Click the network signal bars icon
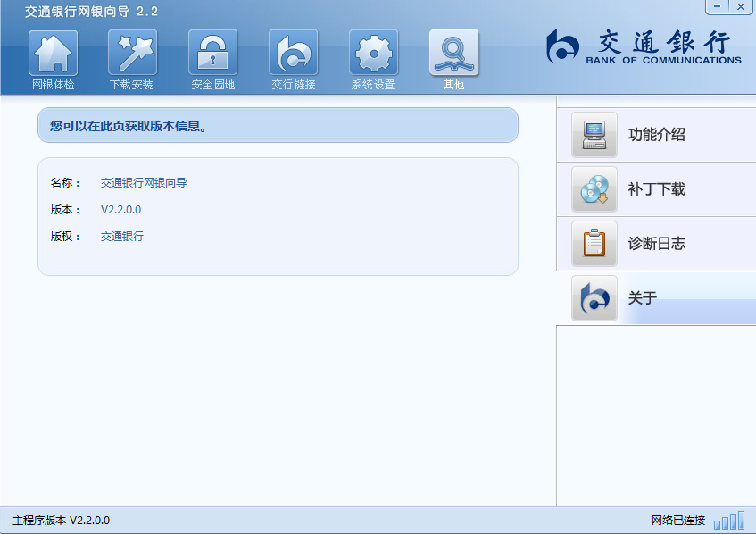This screenshot has width=756, height=534. tap(729, 521)
